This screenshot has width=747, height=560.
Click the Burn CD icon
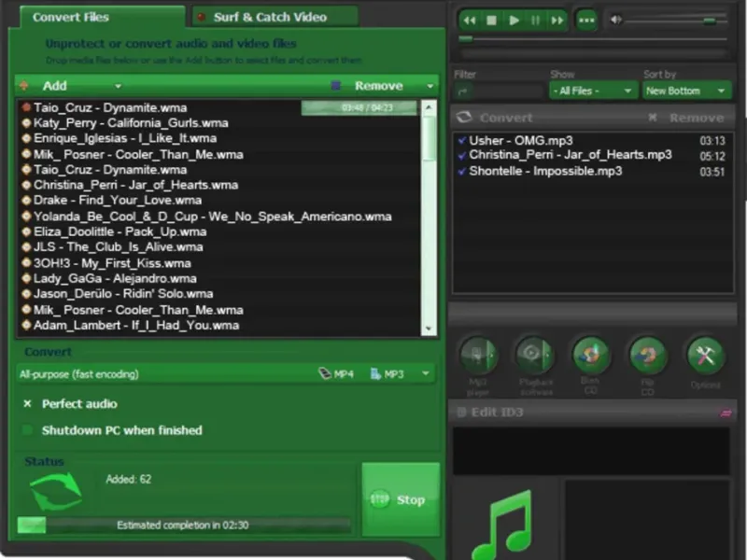pyautogui.click(x=591, y=355)
